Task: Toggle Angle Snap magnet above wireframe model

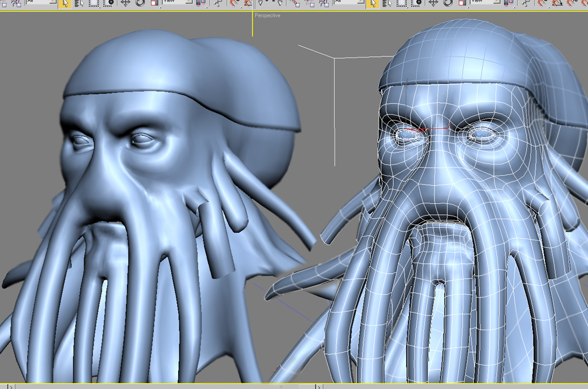Action: click(557, 4)
